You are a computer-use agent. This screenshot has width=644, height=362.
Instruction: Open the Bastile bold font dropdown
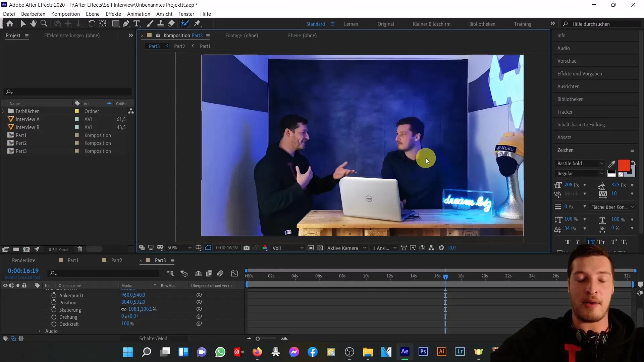579,164
